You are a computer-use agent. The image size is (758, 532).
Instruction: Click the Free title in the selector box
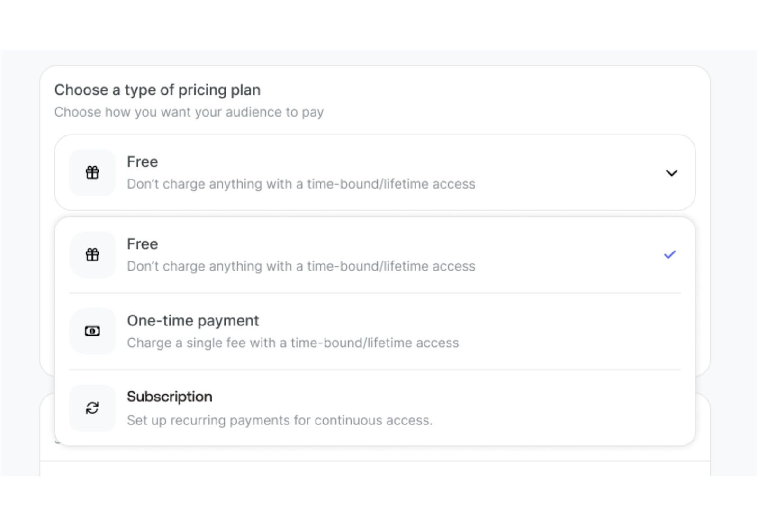(142, 162)
